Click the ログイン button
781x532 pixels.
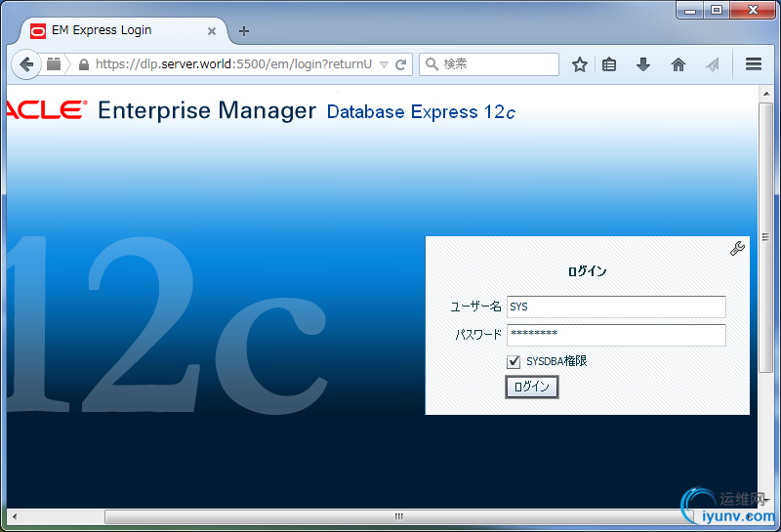[x=532, y=388]
